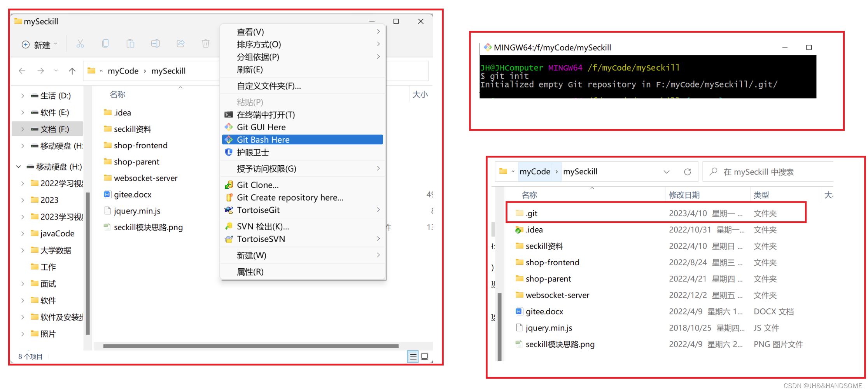This screenshot has height=392, width=868.
Task: Choose Git Create repository here... entry
Action: pos(303,197)
